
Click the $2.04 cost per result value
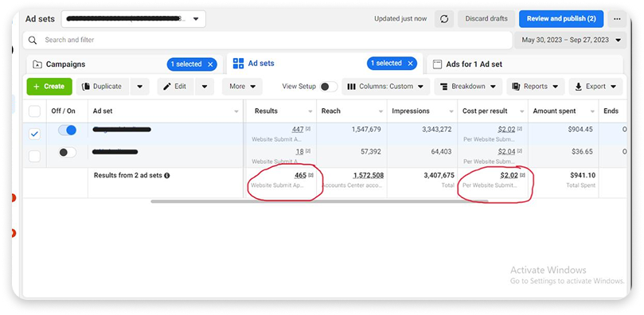[506, 152]
